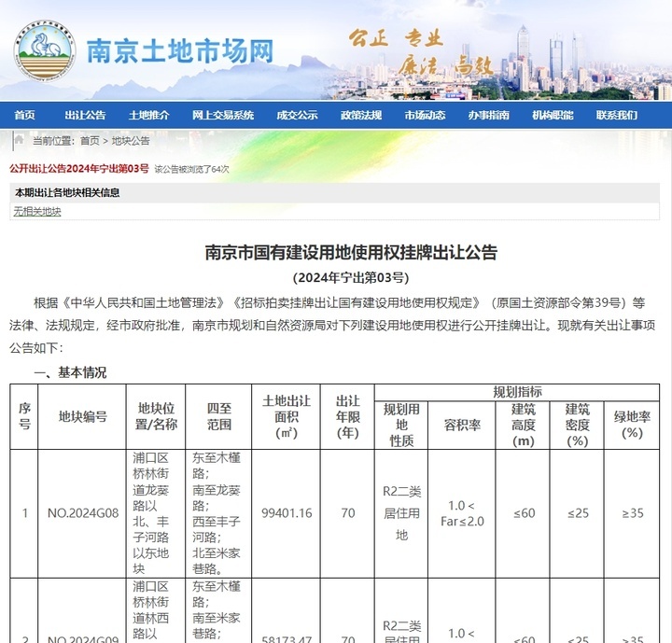The height and width of the screenshot is (643, 672).
Task: Open the 无相关地块 link
Action: coord(37,212)
